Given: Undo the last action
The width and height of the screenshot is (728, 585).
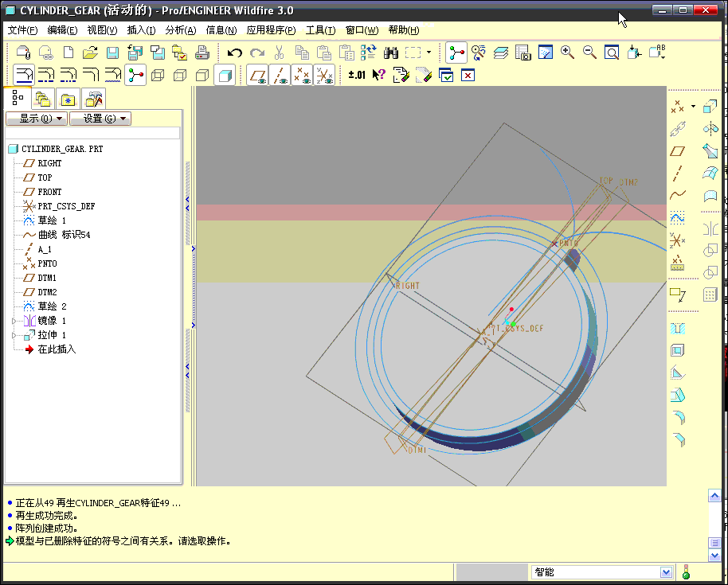Looking at the screenshot, I should (234, 53).
